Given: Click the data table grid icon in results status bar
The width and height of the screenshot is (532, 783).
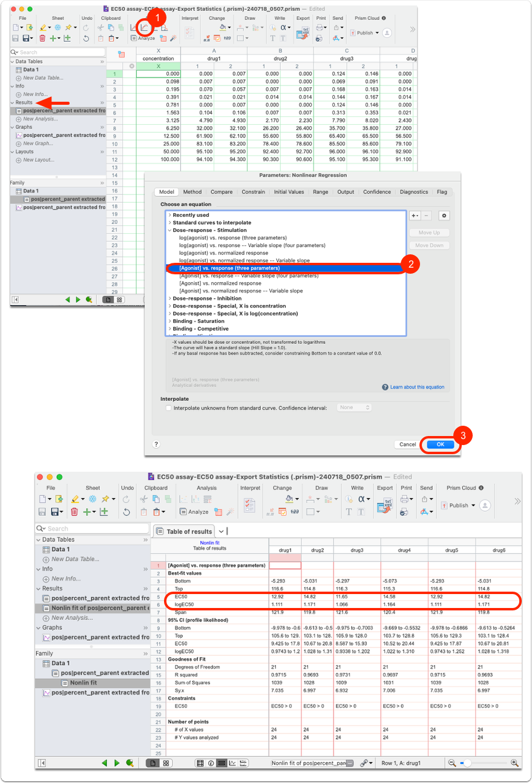Looking at the screenshot, I should pos(200,763).
